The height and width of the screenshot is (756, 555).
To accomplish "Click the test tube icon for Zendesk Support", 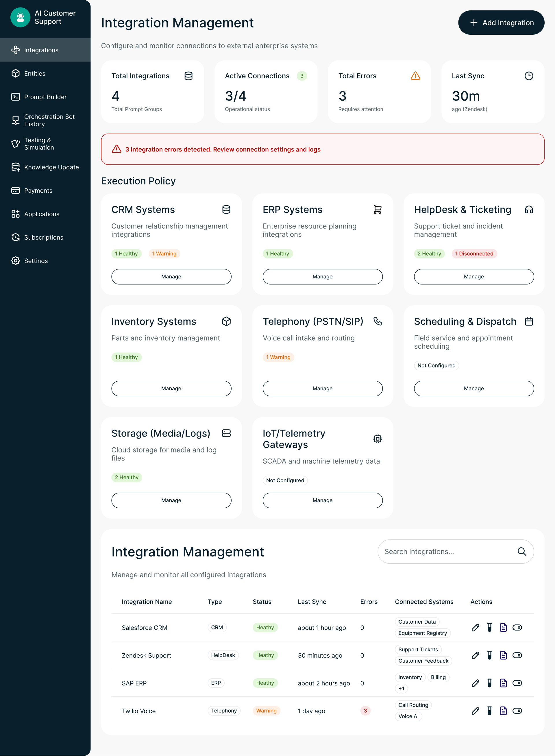I will click(489, 655).
